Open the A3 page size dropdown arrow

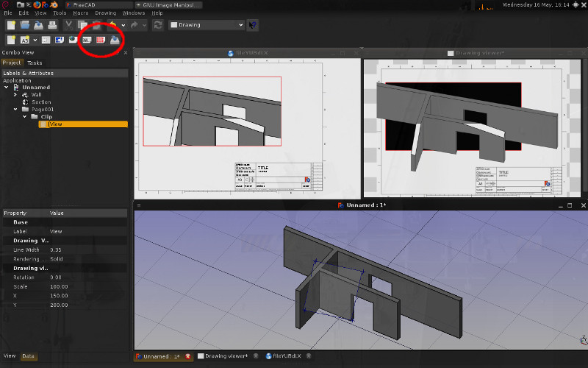35,40
